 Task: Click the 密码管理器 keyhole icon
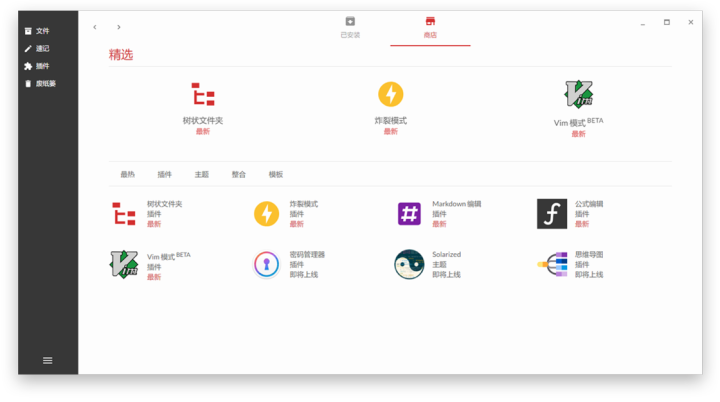point(267,264)
